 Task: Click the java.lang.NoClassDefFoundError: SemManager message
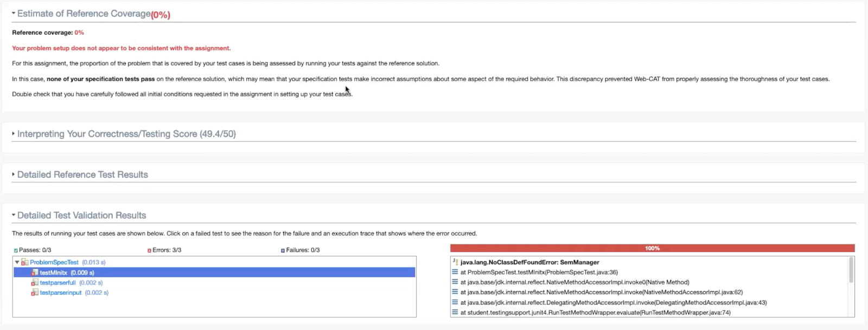pyautogui.click(x=530, y=262)
